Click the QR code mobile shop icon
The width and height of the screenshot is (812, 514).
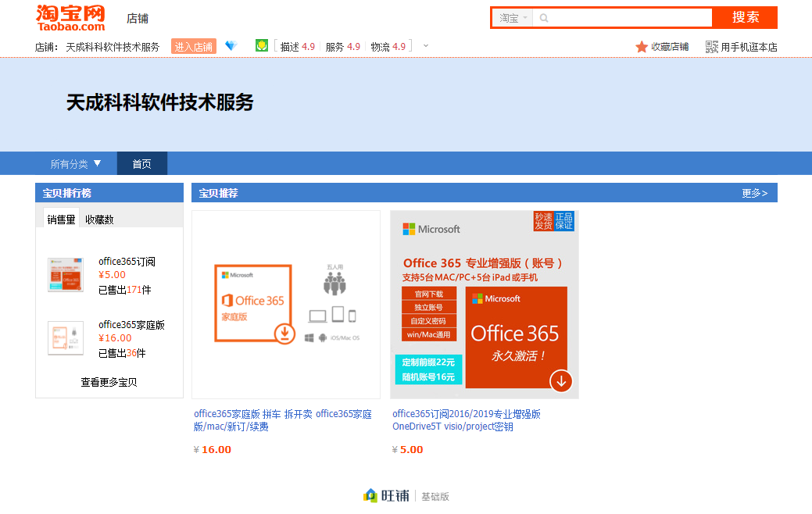tap(712, 47)
